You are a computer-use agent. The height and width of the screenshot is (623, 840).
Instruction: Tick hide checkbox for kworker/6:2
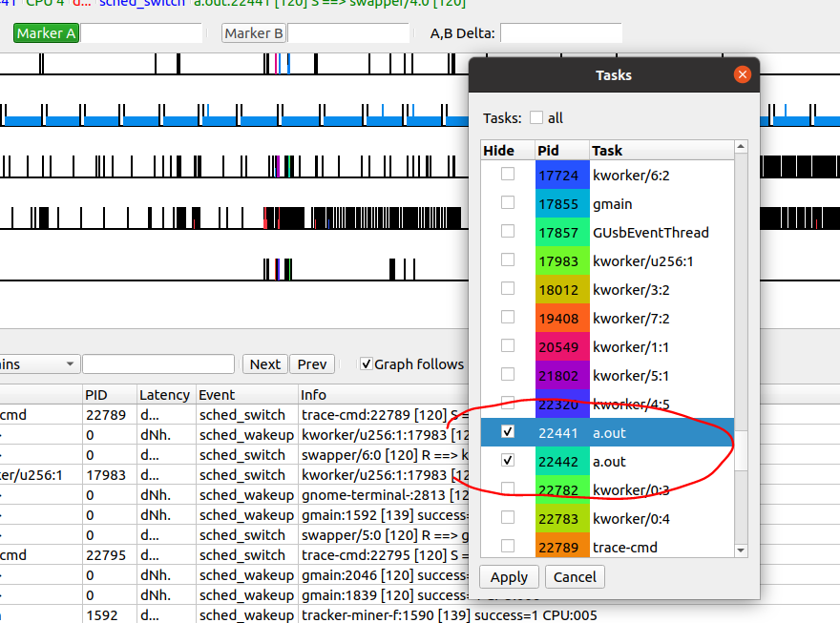[x=508, y=175]
